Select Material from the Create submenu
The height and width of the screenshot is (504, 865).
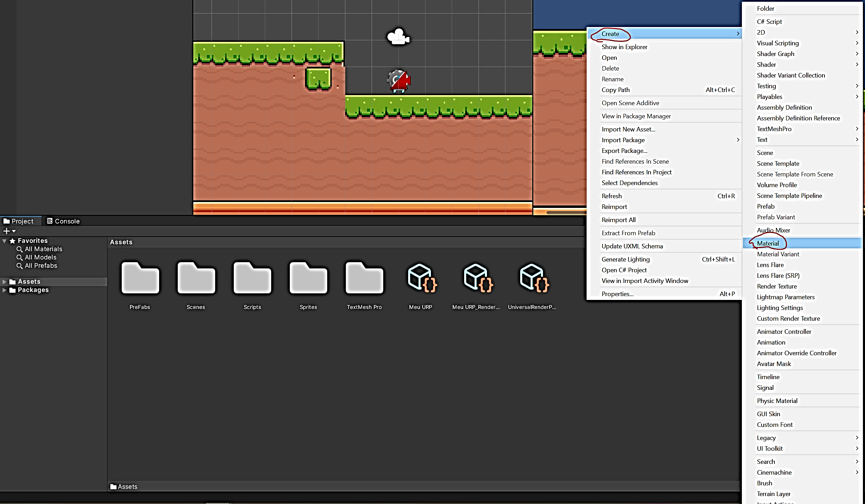tap(767, 243)
